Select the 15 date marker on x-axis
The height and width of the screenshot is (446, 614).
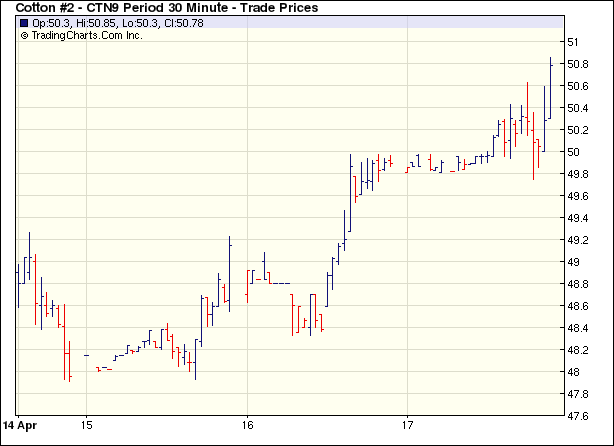(x=87, y=424)
